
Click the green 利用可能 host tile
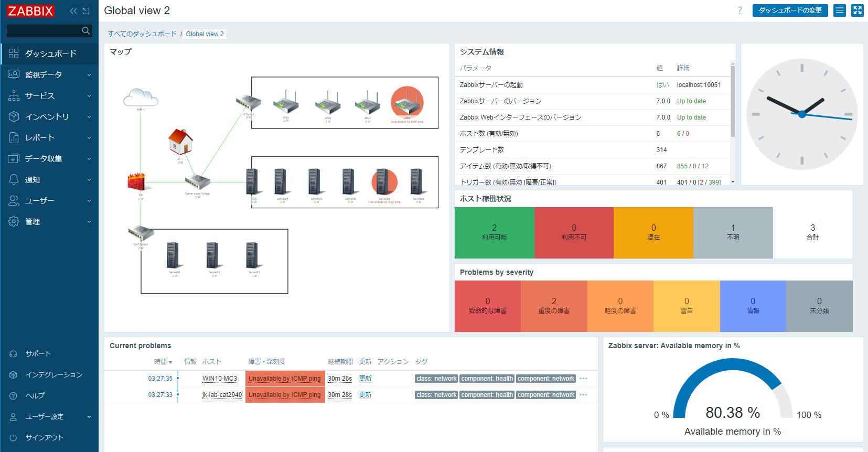[x=495, y=233]
